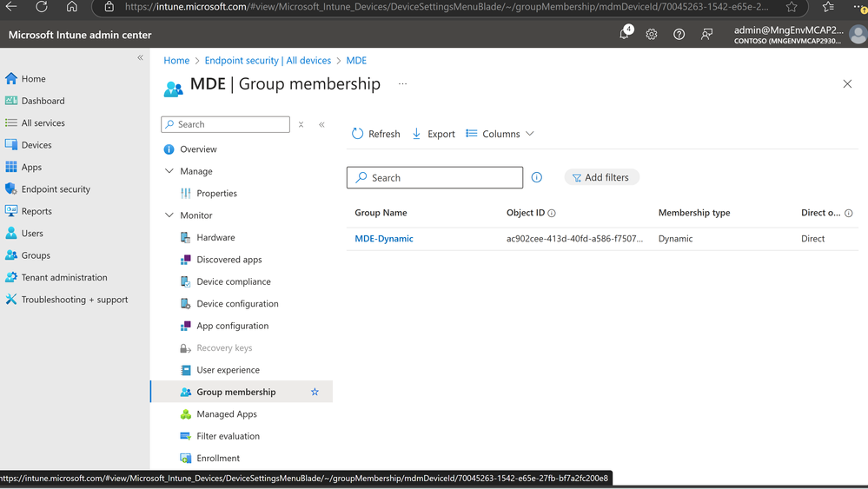Bookmark page with the star icon

(792, 7)
